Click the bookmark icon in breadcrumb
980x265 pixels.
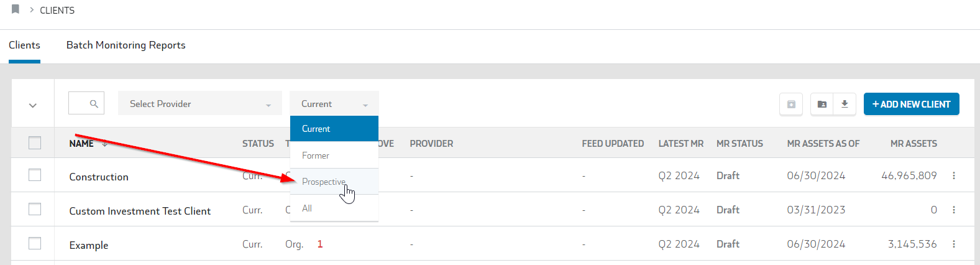coord(16,9)
